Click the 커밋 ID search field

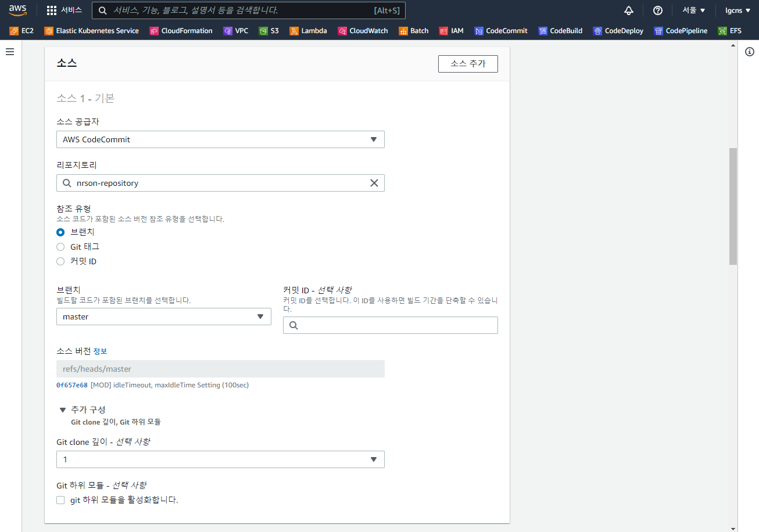pyautogui.click(x=391, y=325)
